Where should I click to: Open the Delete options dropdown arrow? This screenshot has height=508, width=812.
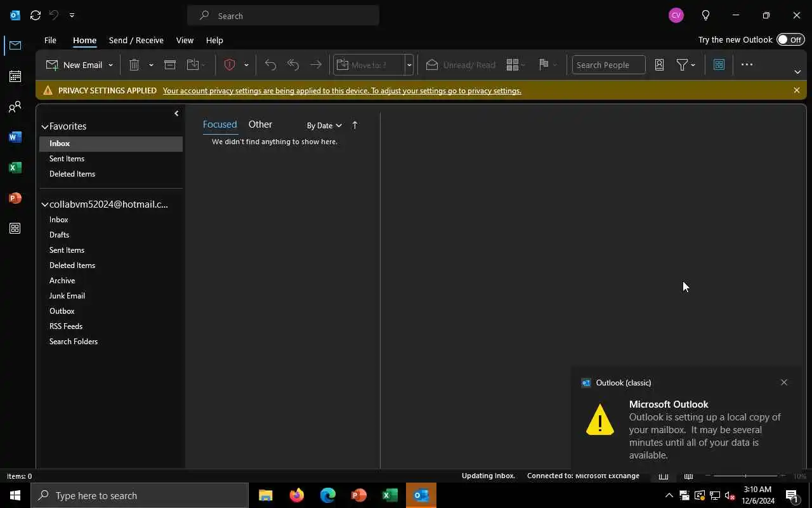[x=151, y=65]
